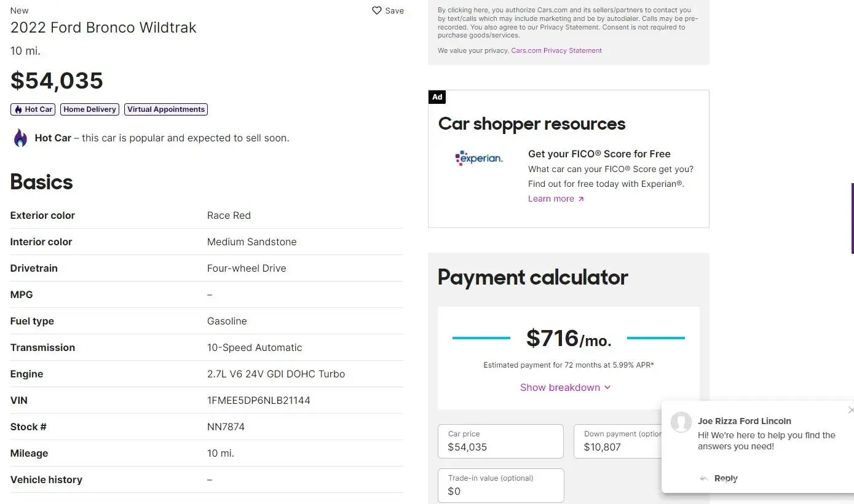The width and height of the screenshot is (854, 504).
Task: Click the Joe Rizza chat avatar icon
Action: pos(681,422)
